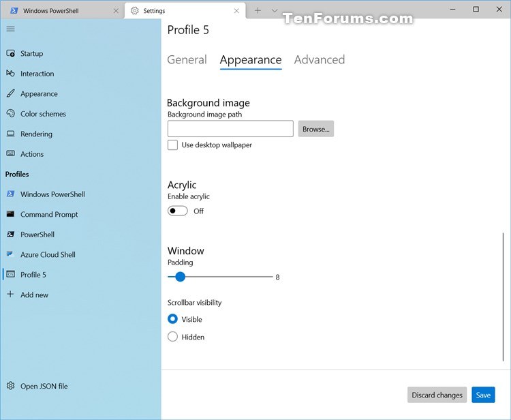Image resolution: width=511 pixels, height=420 pixels.
Task: Open Color schemes palette icon
Action: (10, 113)
